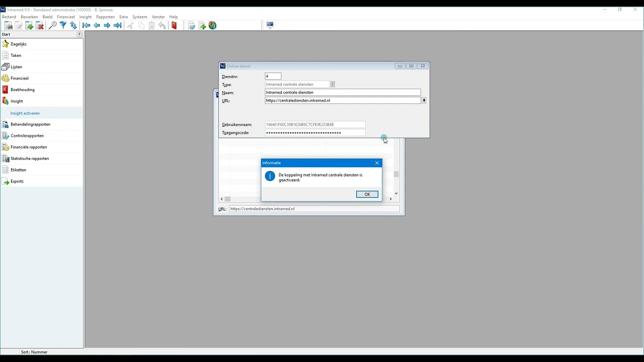644x362 pixels.
Task: Click the undo arrow icon
Action: (162, 26)
